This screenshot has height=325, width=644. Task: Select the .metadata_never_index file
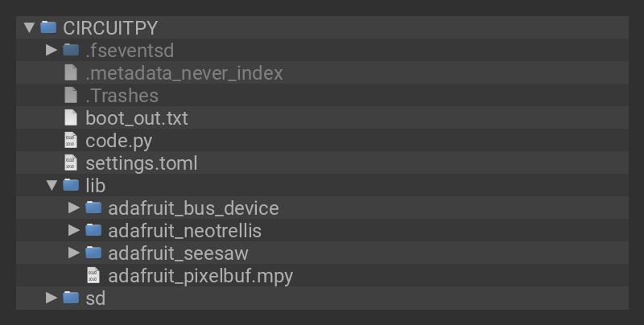coord(184,73)
